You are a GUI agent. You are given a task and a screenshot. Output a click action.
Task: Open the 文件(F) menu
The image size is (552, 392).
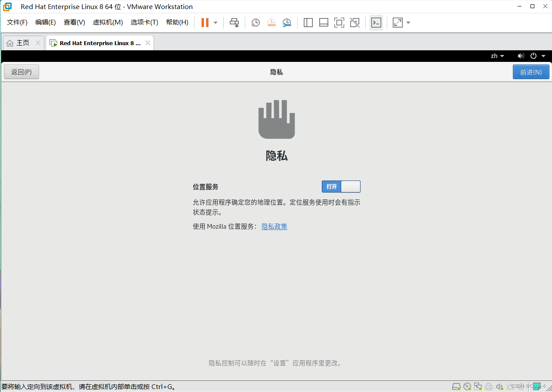click(17, 22)
